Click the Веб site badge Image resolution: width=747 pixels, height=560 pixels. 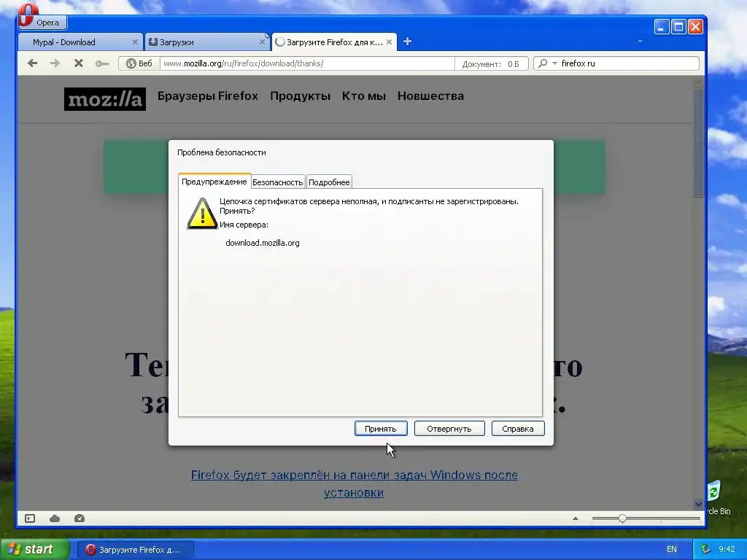[139, 63]
